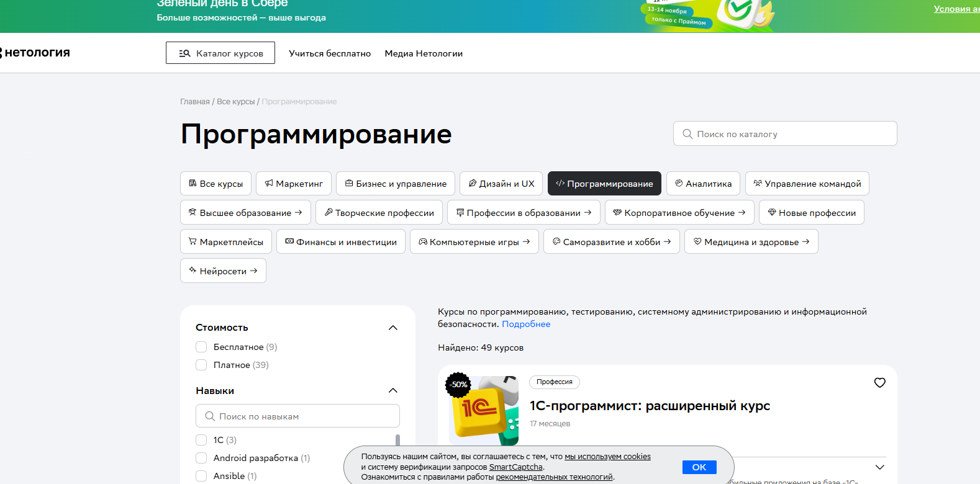This screenshot has width=980, height=484.
Task: Enable the Бесплатное price filter
Action: coord(201,347)
